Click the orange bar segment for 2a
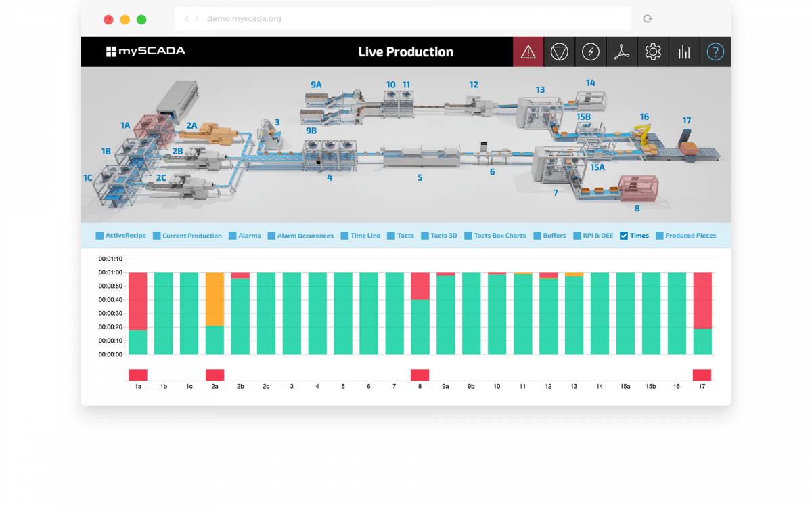This screenshot has height=508, width=812. coord(215,299)
